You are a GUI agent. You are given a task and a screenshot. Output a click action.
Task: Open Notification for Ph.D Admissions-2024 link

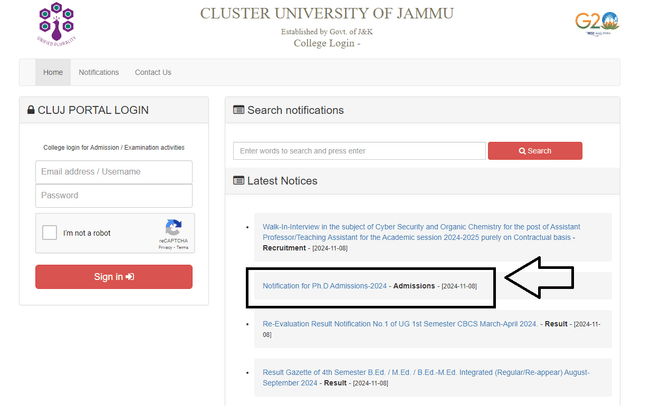click(x=324, y=286)
